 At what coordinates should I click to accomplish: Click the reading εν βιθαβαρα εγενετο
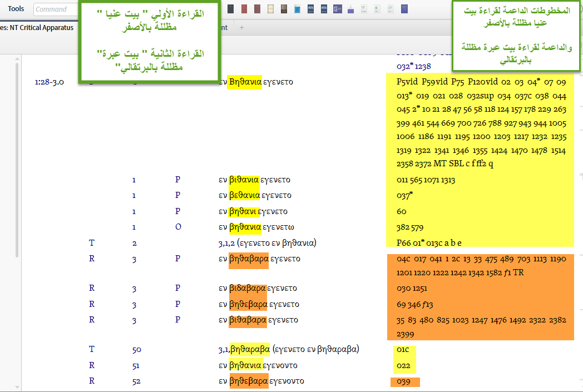(x=259, y=320)
